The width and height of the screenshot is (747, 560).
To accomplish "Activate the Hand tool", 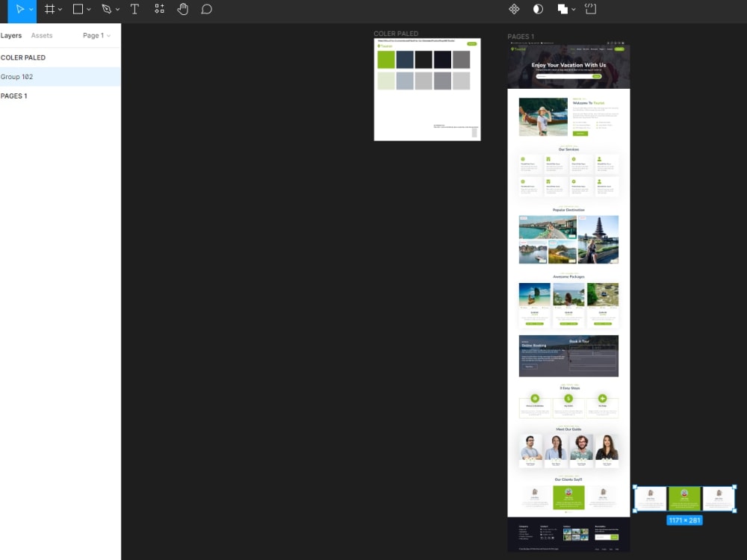I will pyautogui.click(x=182, y=9).
